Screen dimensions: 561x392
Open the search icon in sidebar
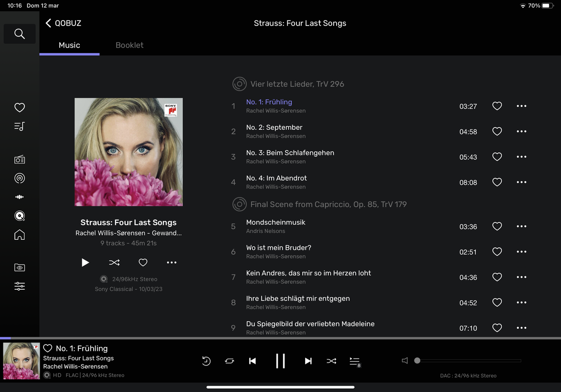[x=20, y=34]
